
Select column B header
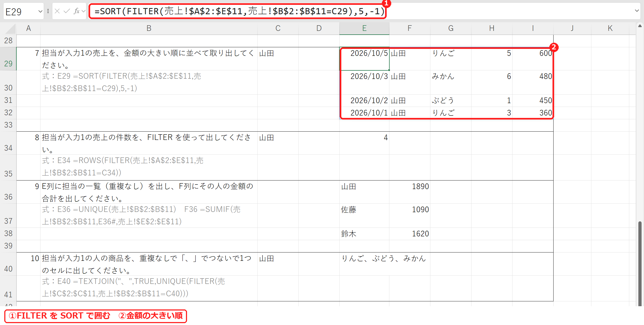(x=149, y=28)
